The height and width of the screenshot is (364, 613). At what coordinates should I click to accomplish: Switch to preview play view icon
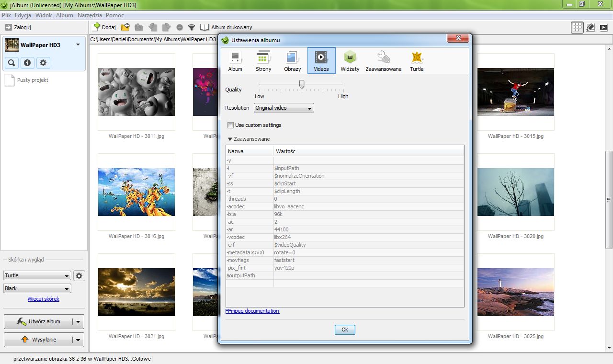click(603, 27)
